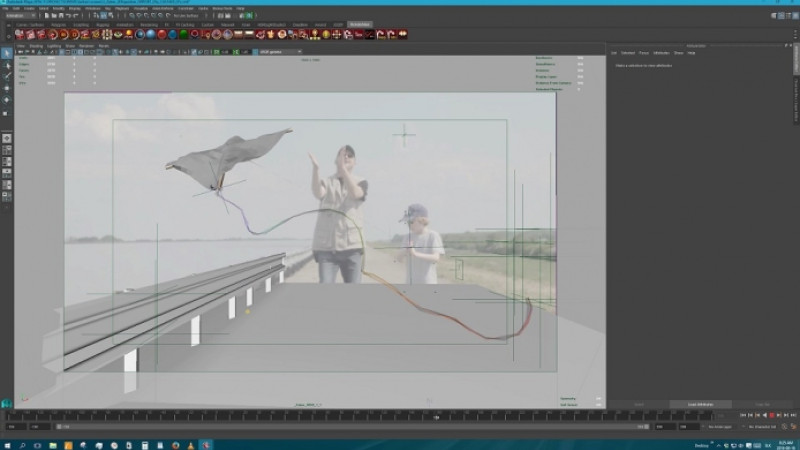800x450 pixels.
Task: Click the current frame field by playback controls
Action: pyautogui.click(x=723, y=416)
